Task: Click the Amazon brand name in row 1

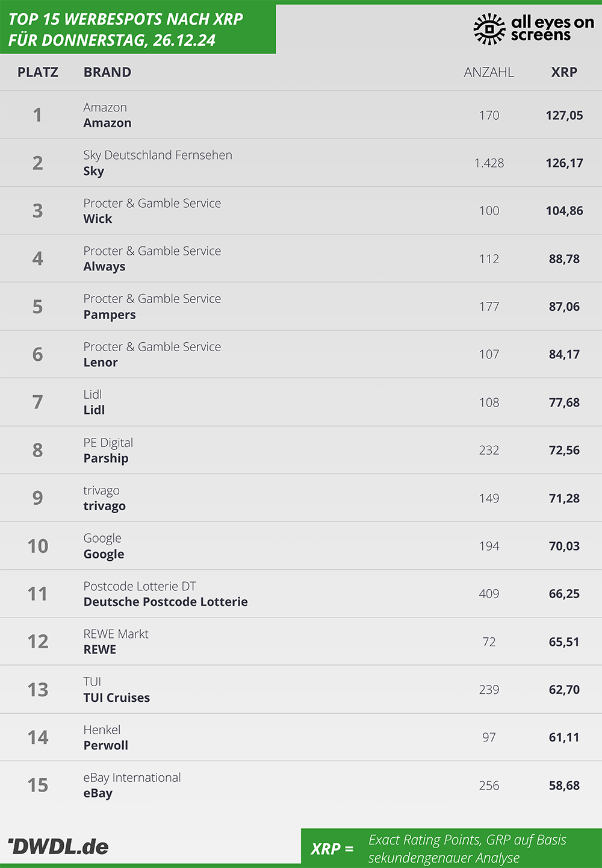Action: (107, 123)
